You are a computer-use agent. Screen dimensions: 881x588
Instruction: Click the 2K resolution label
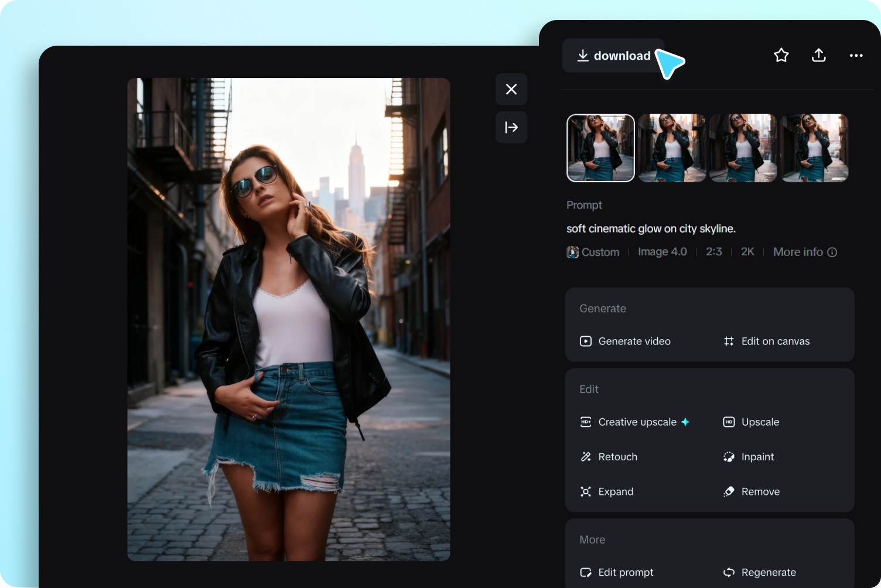(747, 252)
